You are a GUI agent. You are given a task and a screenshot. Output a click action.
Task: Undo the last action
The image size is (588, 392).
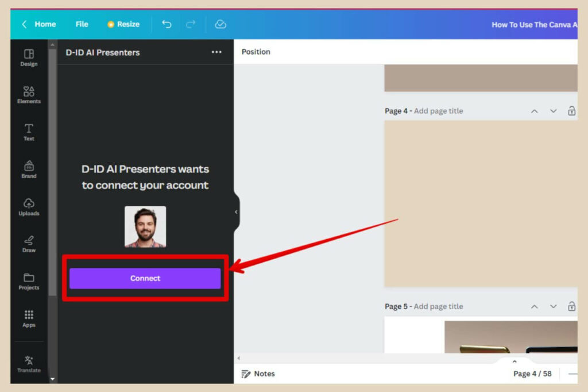click(x=167, y=24)
